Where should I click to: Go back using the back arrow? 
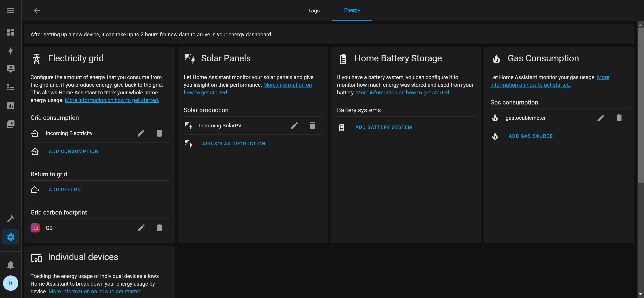point(36,10)
